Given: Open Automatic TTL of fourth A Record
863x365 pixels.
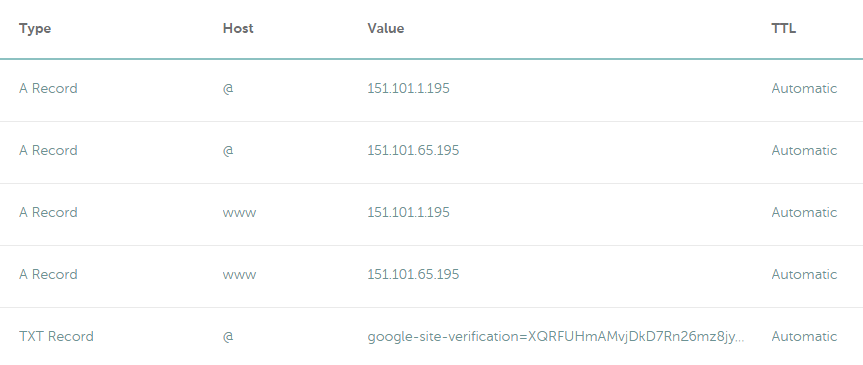Looking at the screenshot, I should 804,274.
